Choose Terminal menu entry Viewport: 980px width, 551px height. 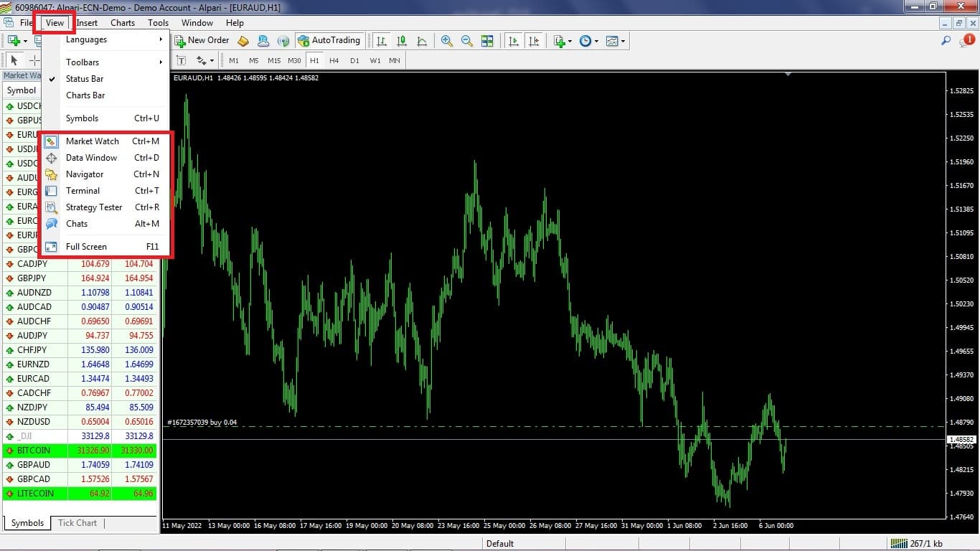click(106, 191)
